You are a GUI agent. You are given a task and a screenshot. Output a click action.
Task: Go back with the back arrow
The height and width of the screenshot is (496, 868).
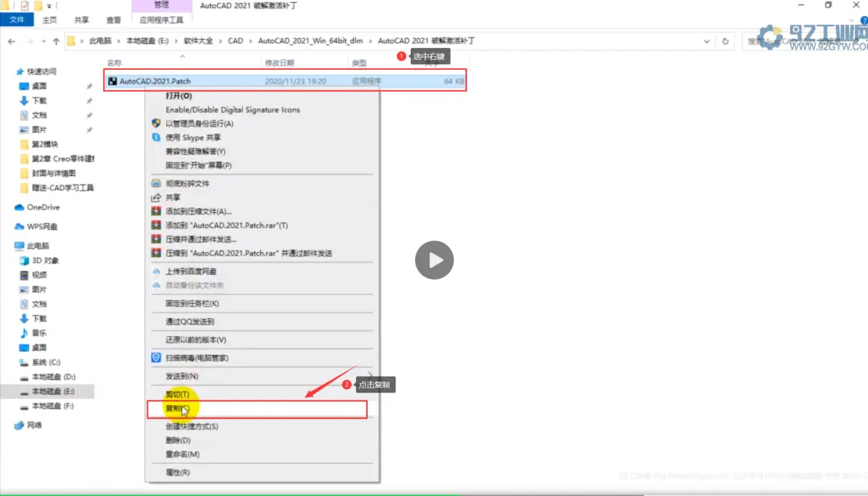click(12, 41)
